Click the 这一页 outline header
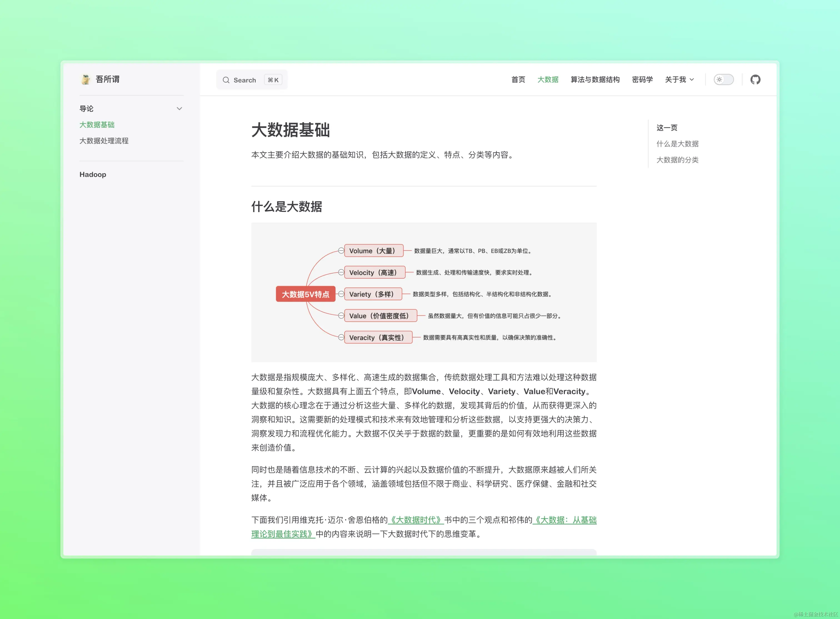The image size is (840, 619). tap(667, 128)
